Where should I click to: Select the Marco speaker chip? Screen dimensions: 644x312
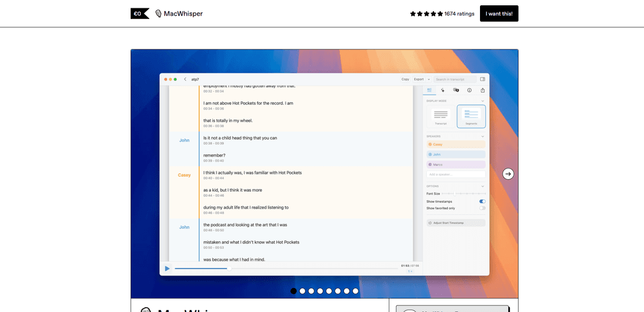point(456,164)
